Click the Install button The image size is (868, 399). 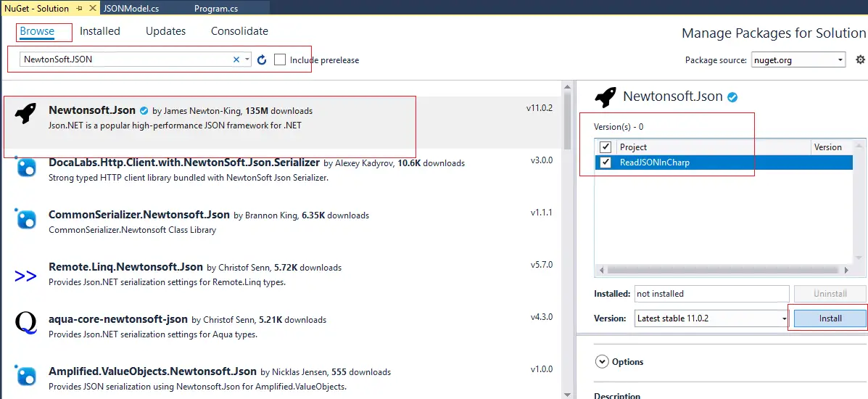[830, 318]
